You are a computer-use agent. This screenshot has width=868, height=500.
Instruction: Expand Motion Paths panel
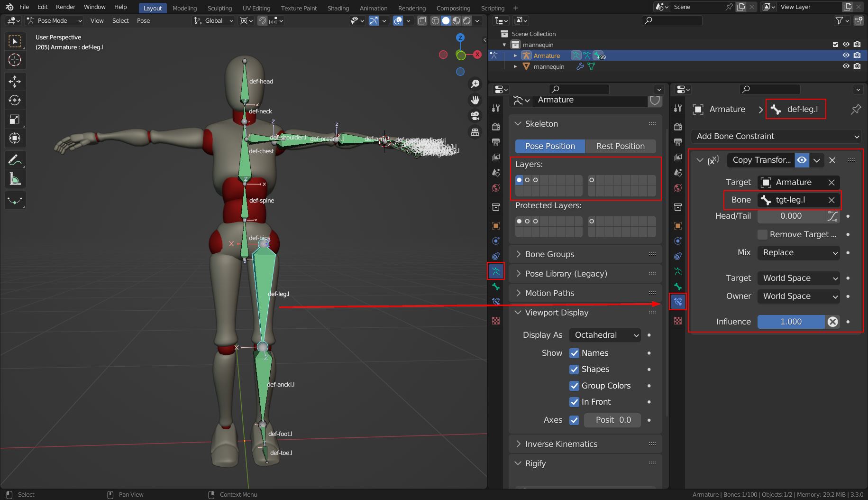click(585, 293)
